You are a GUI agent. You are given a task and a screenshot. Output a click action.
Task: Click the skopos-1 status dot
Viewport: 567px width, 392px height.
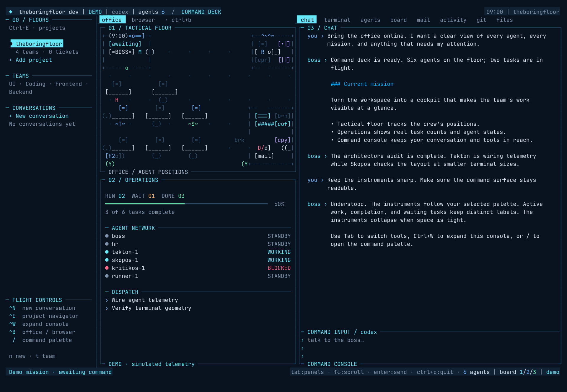[x=107, y=260]
